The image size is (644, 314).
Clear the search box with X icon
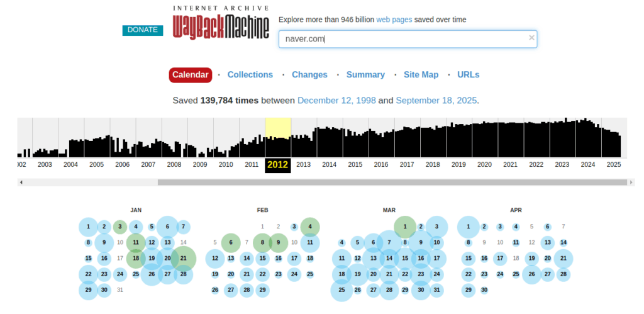pos(531,38)
